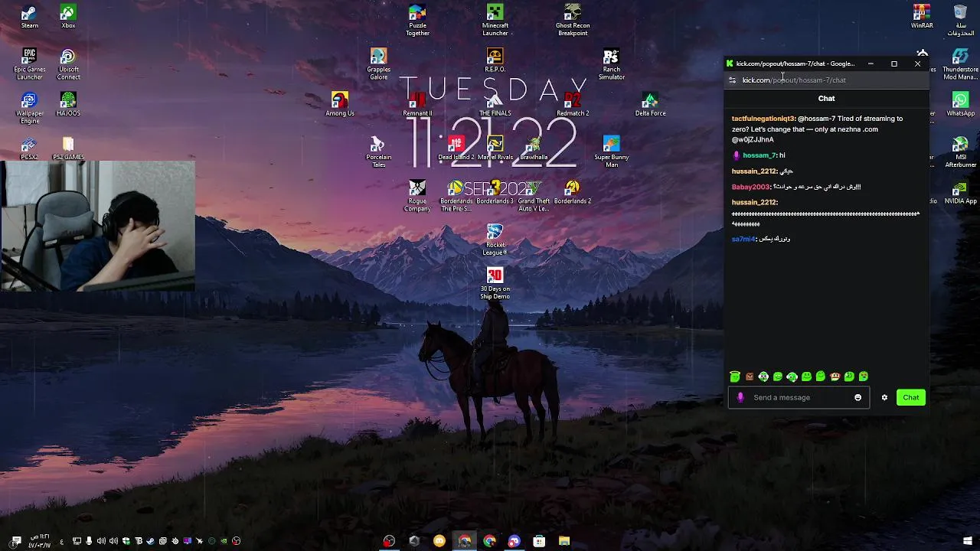This screenshot has width=980, height=551.
Task: Launch Epic Games Launcher shortcut
Action: click(29, 64)
